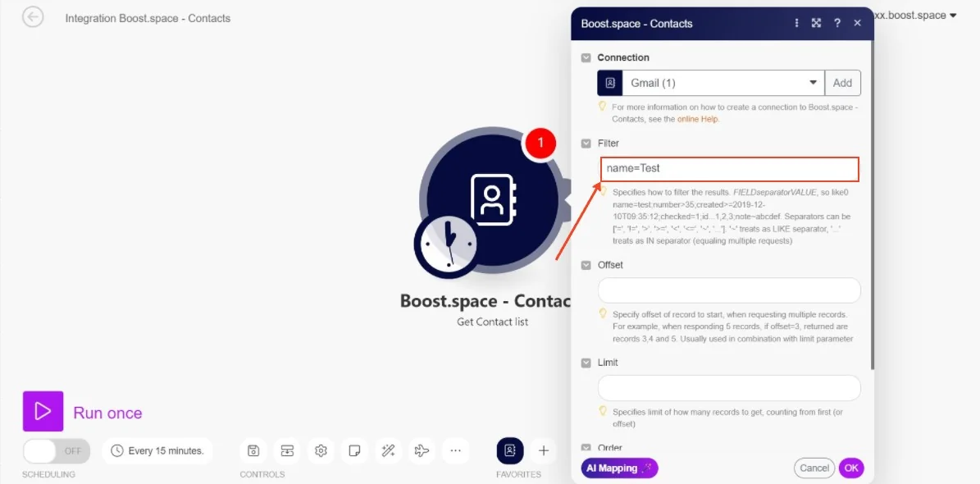Viewport: 980px width, 484px height.
Task: Click the Contacts favorite icon in toolbar
Action: (510, 450)
